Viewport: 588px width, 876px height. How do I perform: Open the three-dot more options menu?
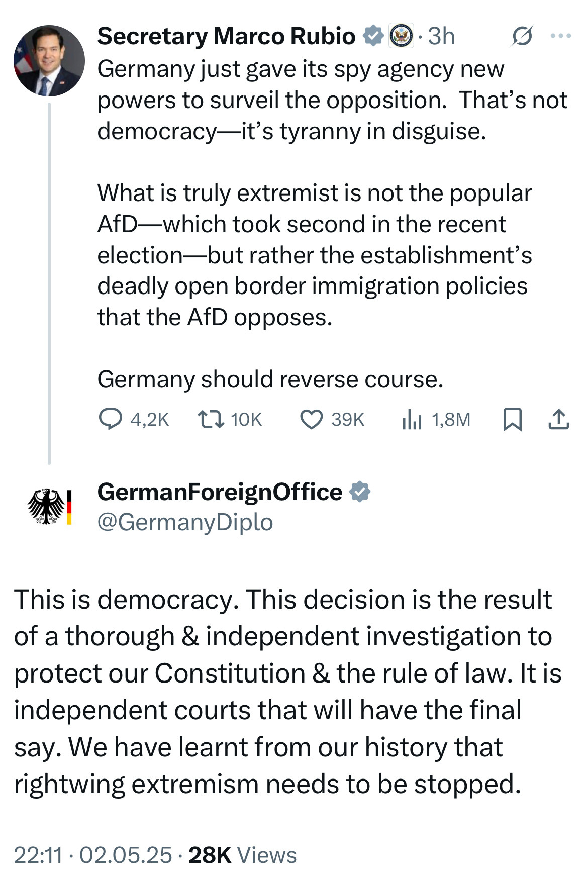(x=561, y=36)
